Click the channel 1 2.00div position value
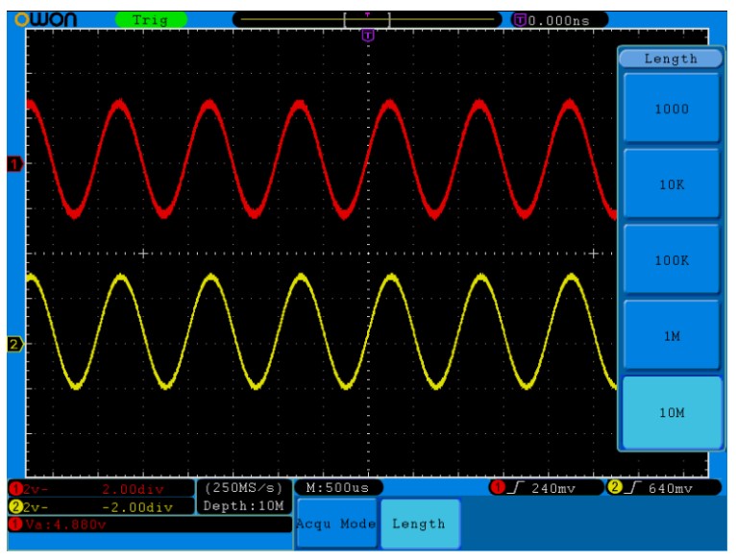 pyautogui.click(x=134, y=489)
